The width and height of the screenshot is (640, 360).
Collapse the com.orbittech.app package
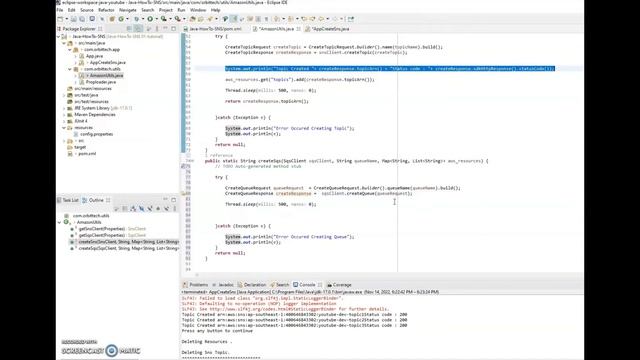tap(70, 49)
